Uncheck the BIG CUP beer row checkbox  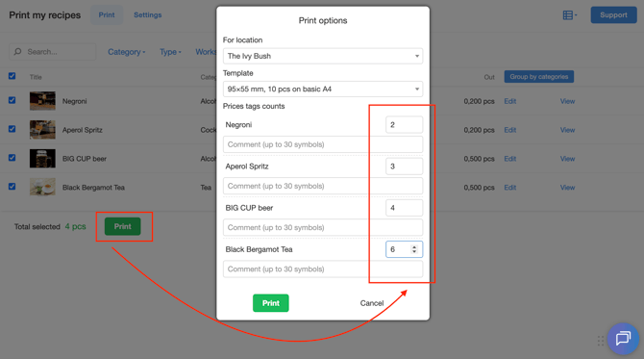[x=12, y=158]
